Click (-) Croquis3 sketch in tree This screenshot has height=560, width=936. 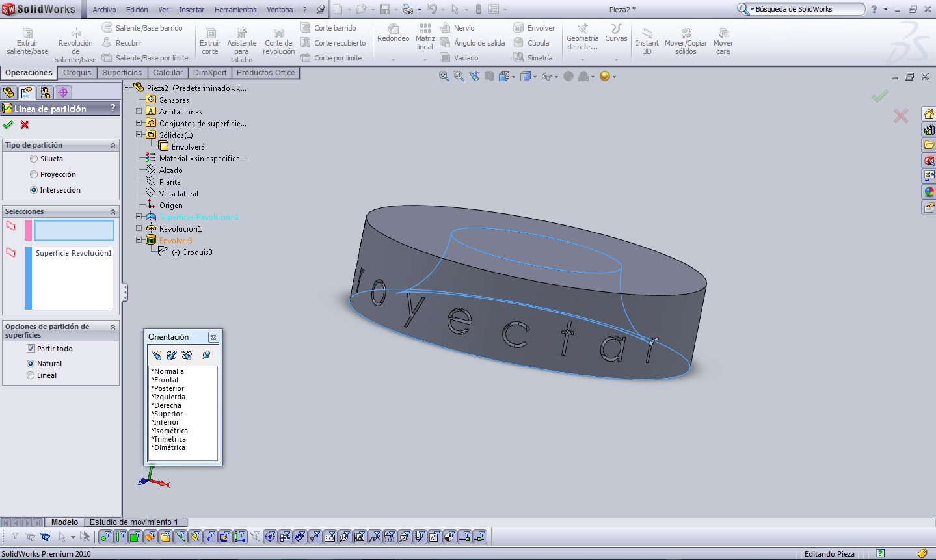tap(192, 252)
